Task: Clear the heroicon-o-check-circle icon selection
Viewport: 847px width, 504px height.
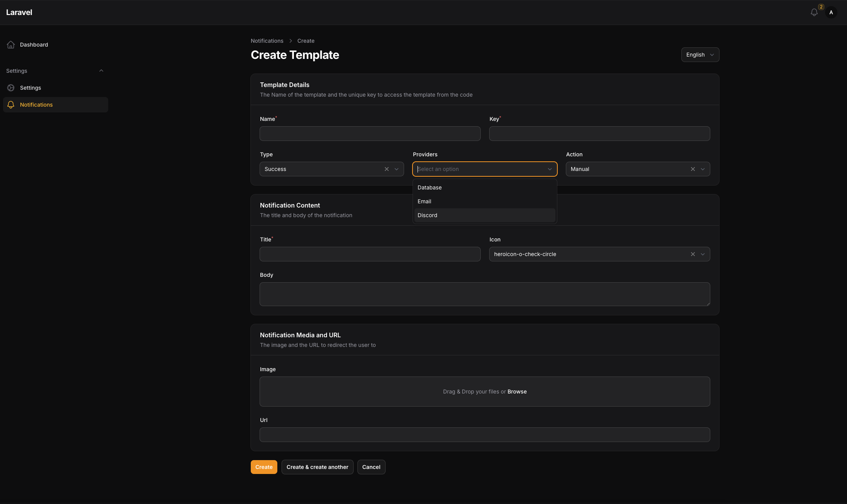Action: click(x=693, y=254)
